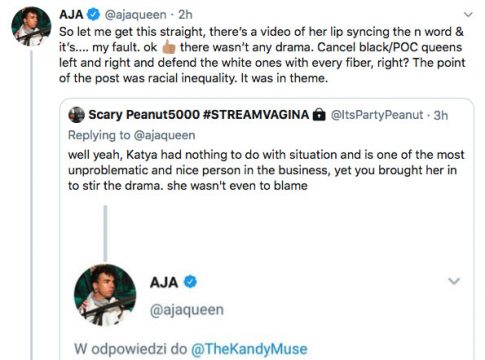The height and width of the screenshot is (360, 485).
Task: Expand the lower tweet options chevron
Action: click(454, 281)
